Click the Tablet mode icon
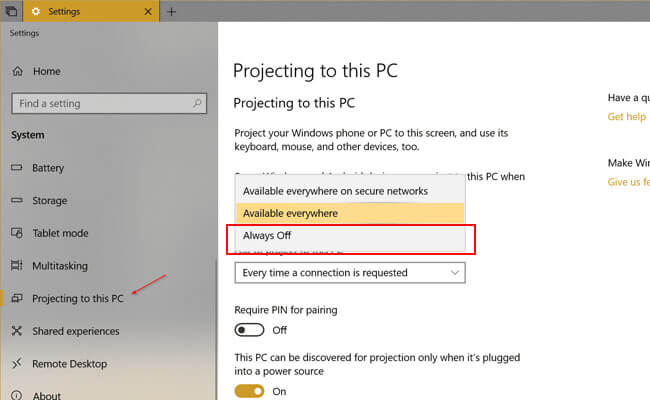The width and height of the screenshot is (650, 400). coord(16,233)
